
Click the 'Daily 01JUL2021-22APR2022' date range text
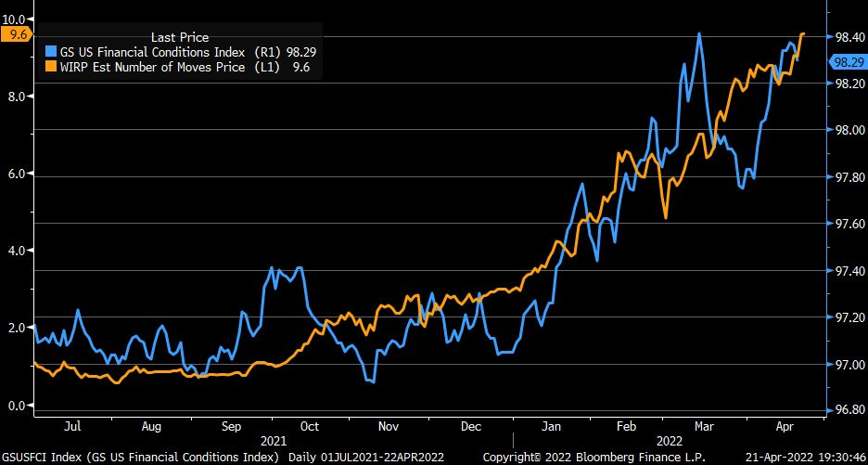click(x=366, y=458)
